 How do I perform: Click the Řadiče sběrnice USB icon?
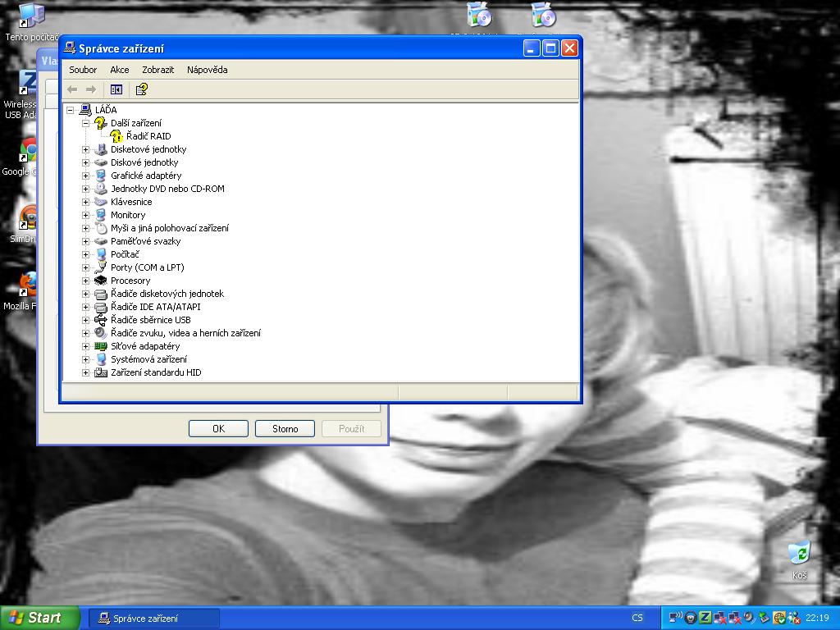pos(101,320)
